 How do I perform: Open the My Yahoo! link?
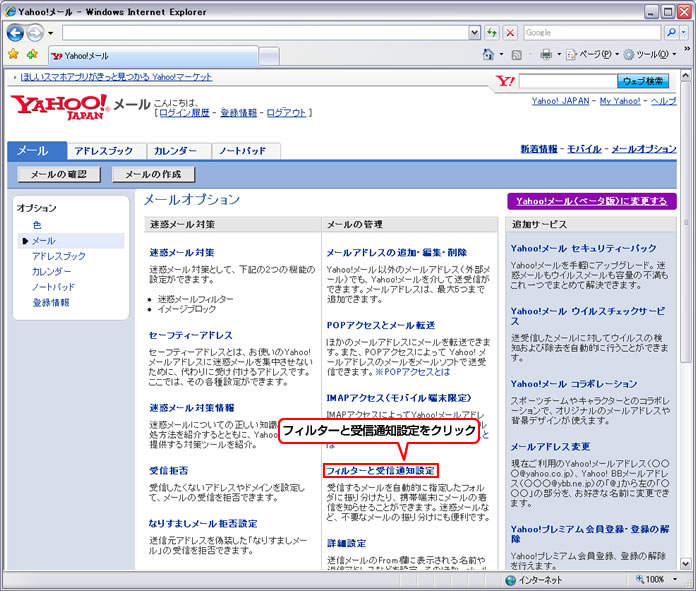620,101
